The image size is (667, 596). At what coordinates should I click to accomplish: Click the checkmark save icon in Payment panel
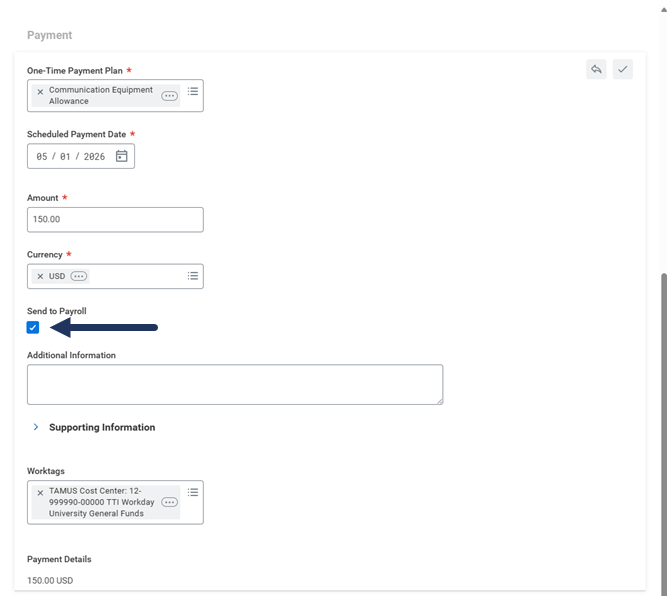point(622,69)
